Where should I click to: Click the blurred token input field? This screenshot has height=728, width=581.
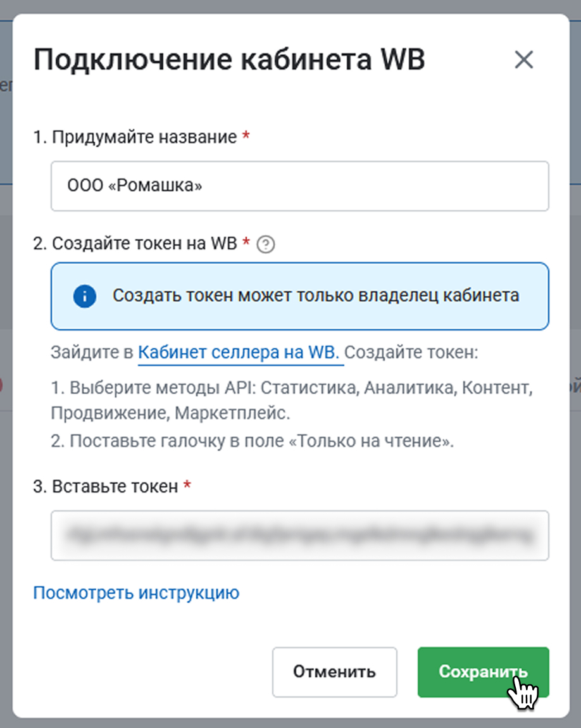click(300, 536)
